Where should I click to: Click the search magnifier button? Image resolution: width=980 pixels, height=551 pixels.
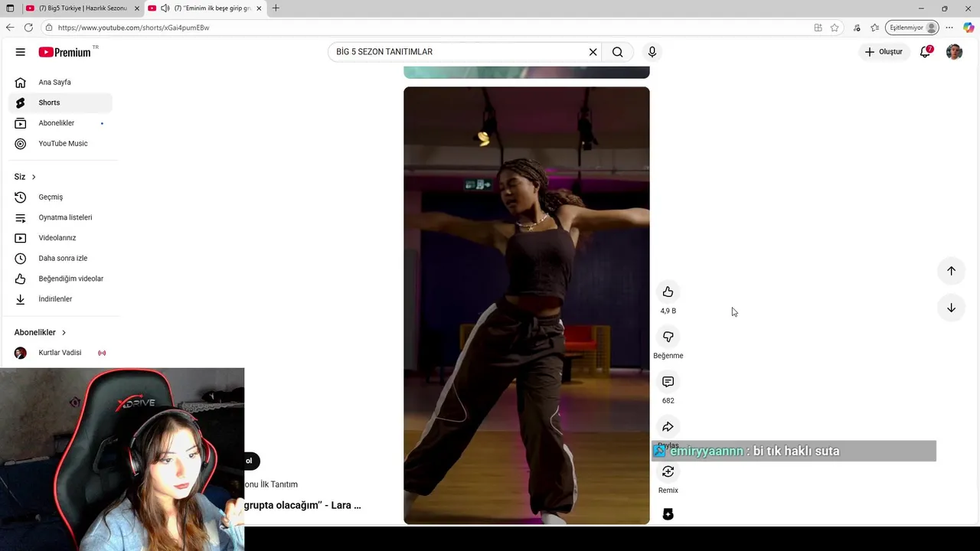pos(618,52)
